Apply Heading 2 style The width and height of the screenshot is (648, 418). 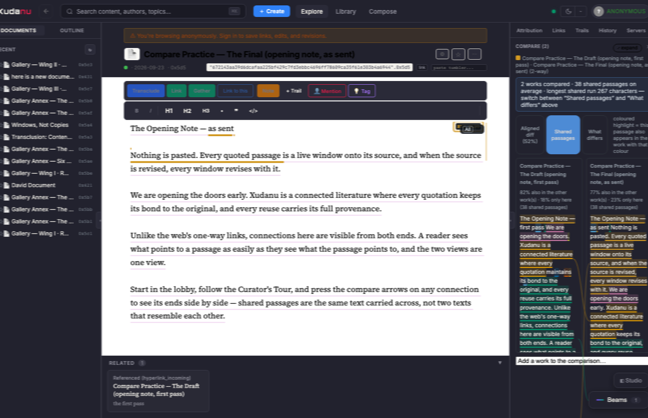click(187, 111)
